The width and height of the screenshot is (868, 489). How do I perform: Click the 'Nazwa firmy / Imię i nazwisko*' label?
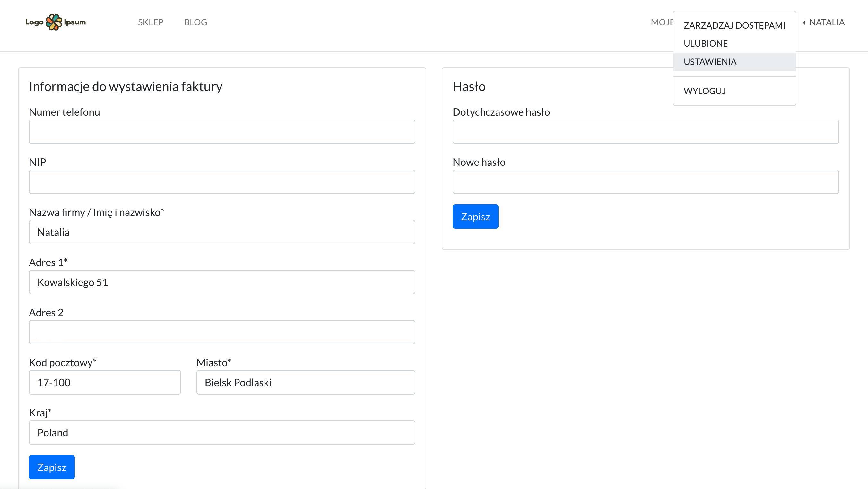tap(96, 212)
